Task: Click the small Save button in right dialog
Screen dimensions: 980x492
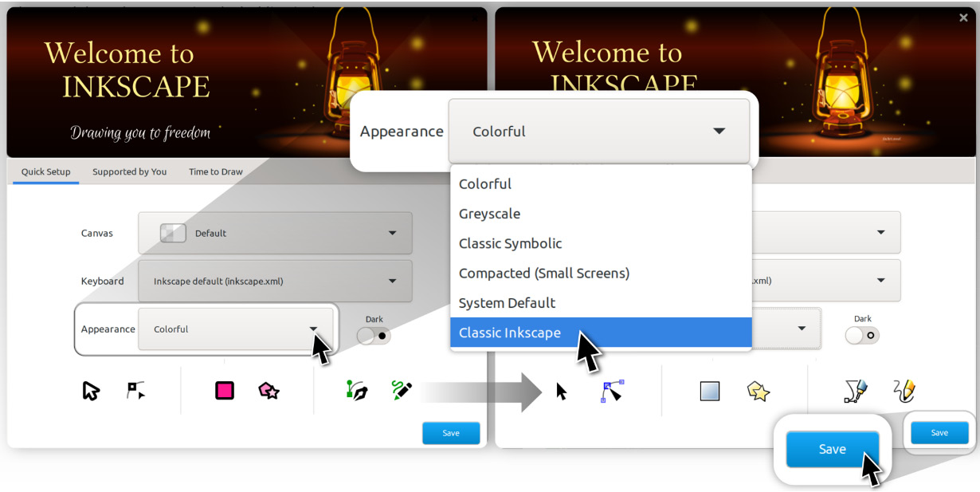Action: point(939,433)
